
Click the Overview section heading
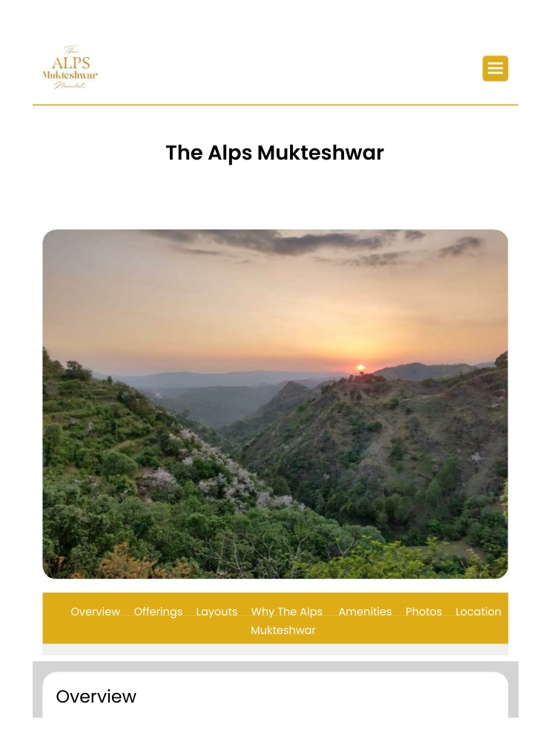(x=96, y=696)
